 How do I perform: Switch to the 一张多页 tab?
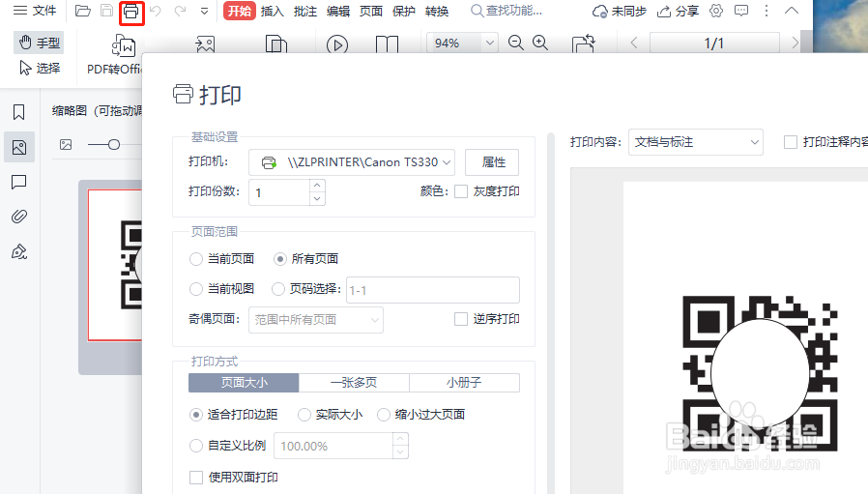(354, 383)
